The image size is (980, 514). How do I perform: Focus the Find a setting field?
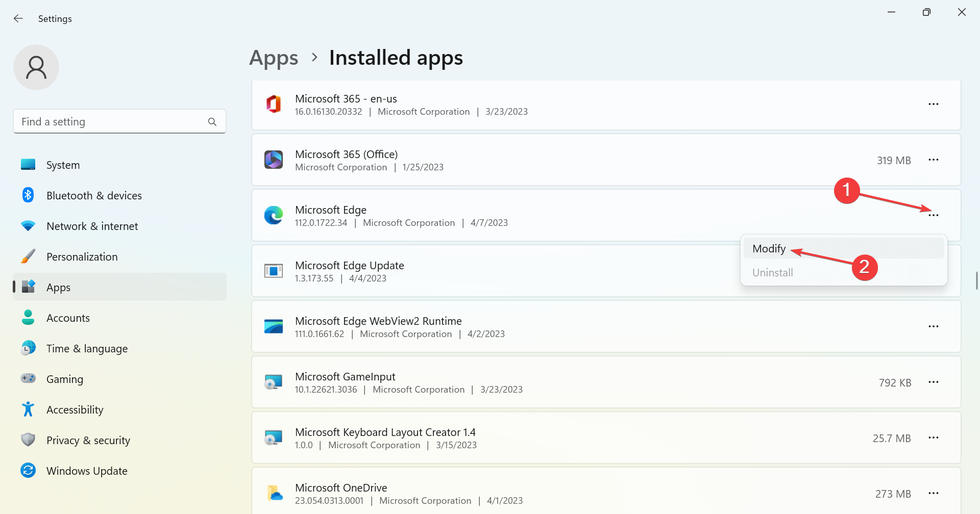(x=119, y=121)
